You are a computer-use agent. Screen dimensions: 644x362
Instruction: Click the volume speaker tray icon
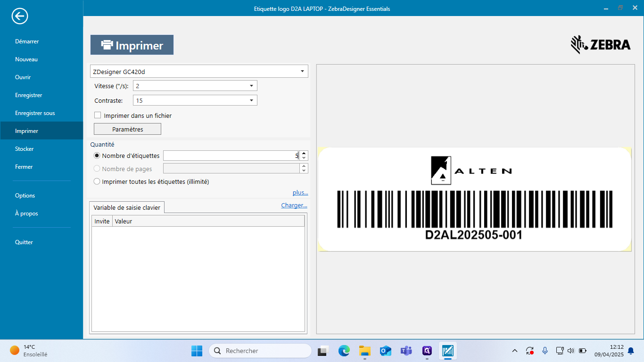(571, 351)
